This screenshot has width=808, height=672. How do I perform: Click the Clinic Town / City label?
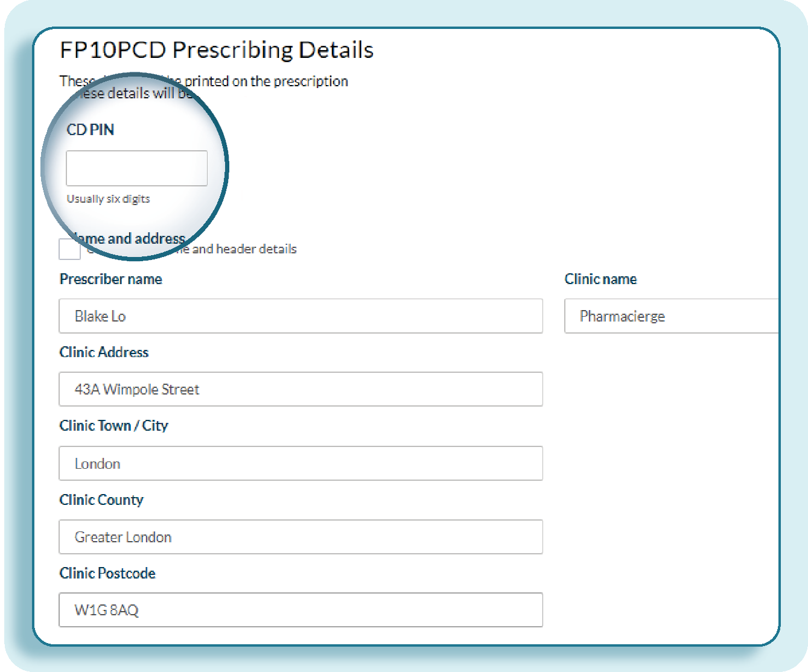[x=113, y=426]
